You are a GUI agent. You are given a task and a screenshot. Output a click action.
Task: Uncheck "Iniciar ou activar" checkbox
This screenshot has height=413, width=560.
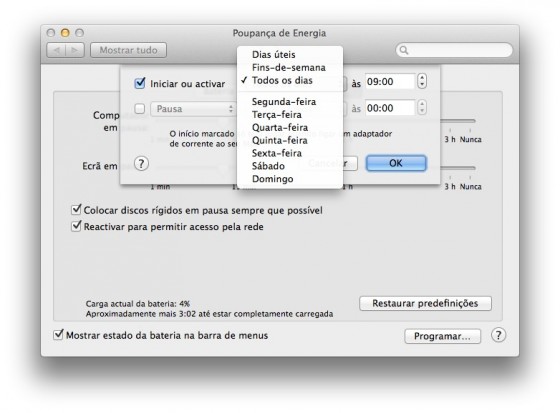click(x=140, y=83)
